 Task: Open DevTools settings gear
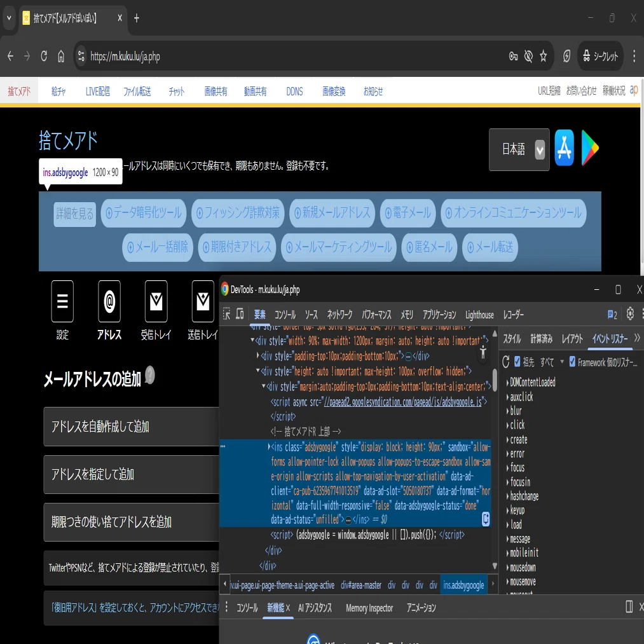point(630,314)
